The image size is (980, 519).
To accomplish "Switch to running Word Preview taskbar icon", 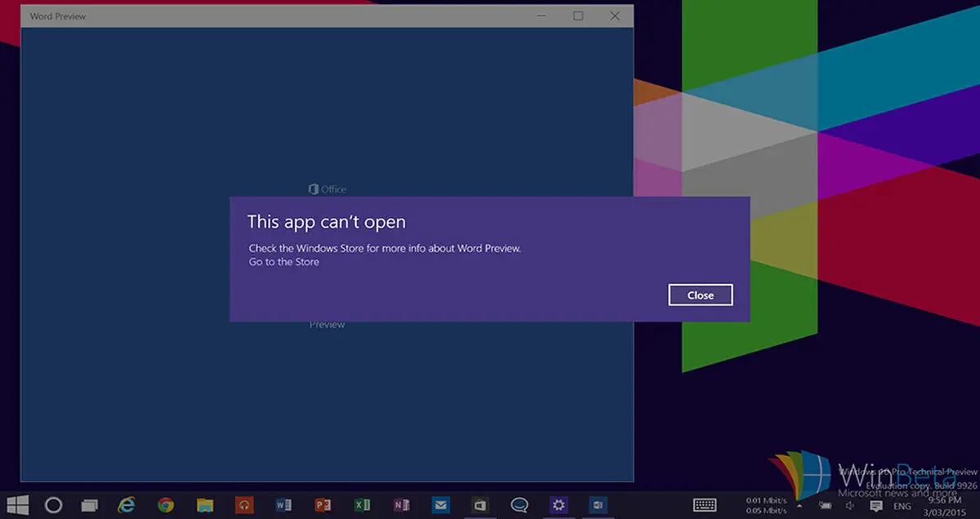I will tap(598, 504).
